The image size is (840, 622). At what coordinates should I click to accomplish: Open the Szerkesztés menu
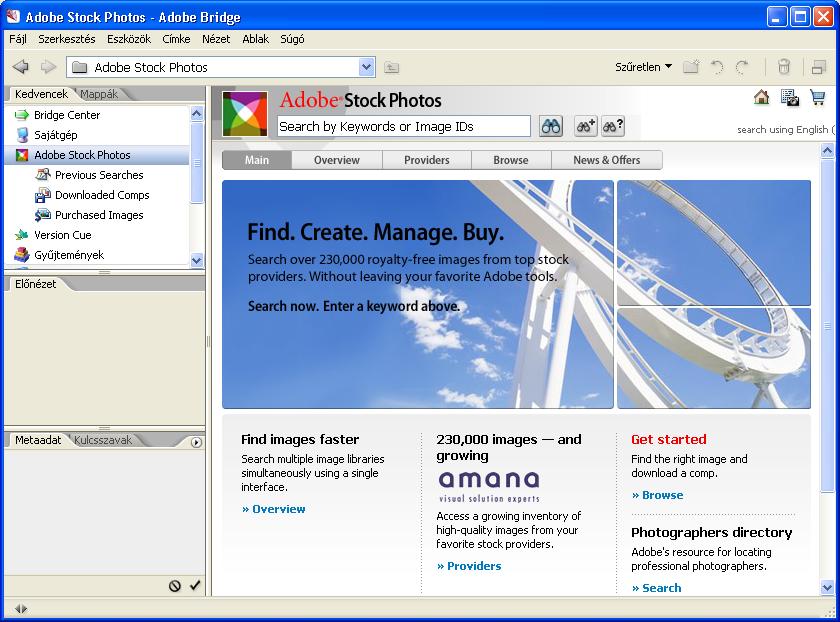[67, 39]
